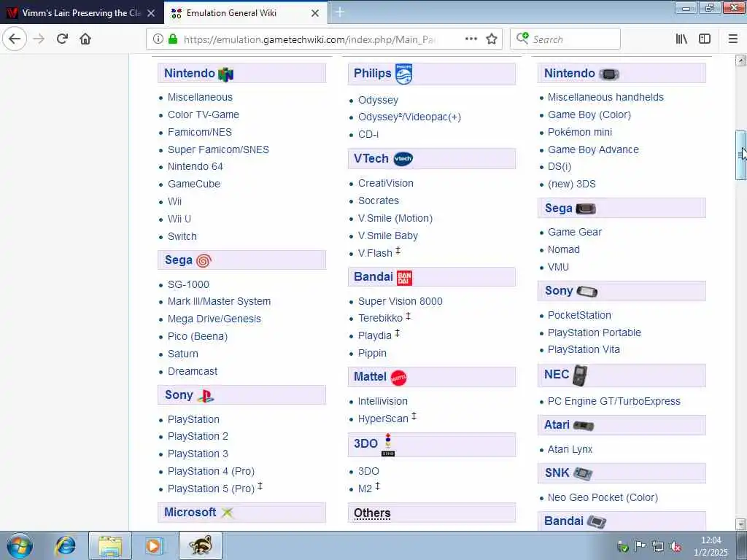Click the SNK Neo Geo Pocket icon

[x=582, y=473]
